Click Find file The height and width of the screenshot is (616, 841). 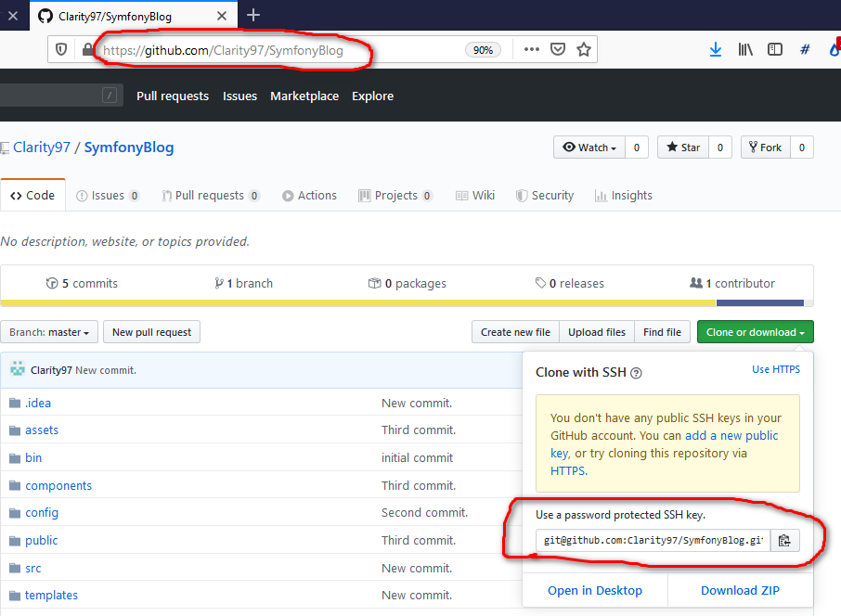pos(663,332)
